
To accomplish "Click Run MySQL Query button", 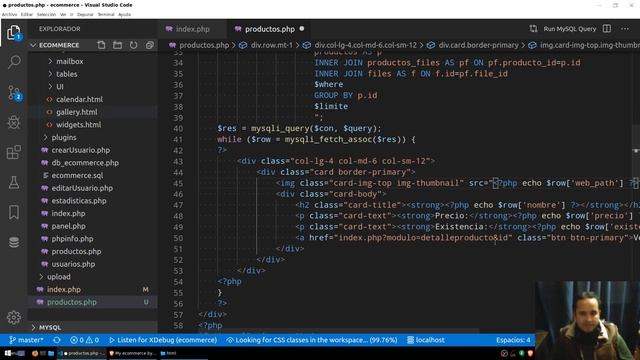I will [570, 29].
